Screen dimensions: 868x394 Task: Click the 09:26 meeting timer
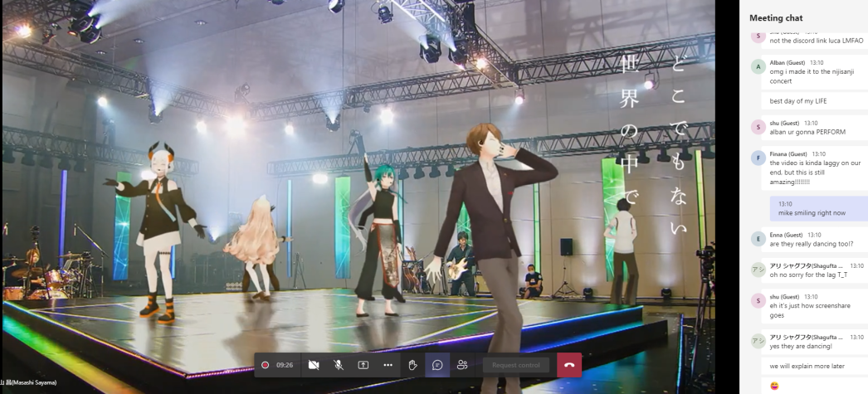click(285, 365)
